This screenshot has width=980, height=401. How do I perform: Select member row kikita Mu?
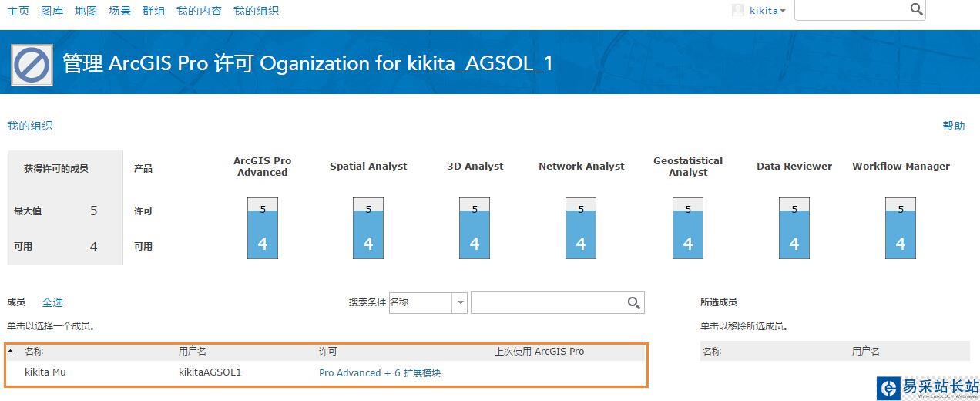click(x=325, y=372)
